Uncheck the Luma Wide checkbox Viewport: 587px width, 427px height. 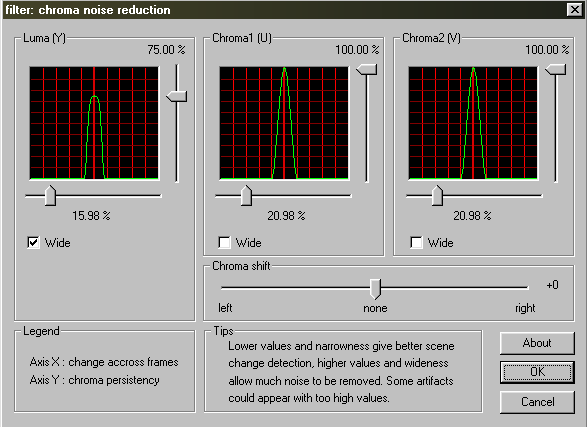[33, 243]
